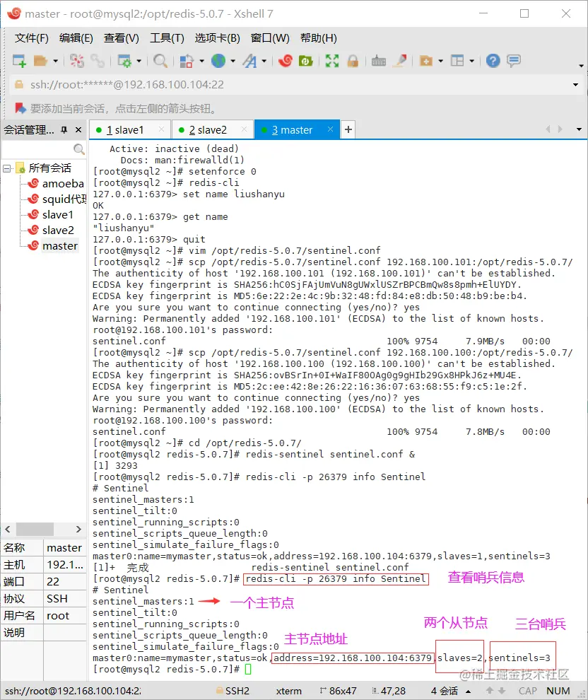Screen dimensions: 588x700
Task: Switch to the 2 slave2 tab
Action: coord(212,130)
